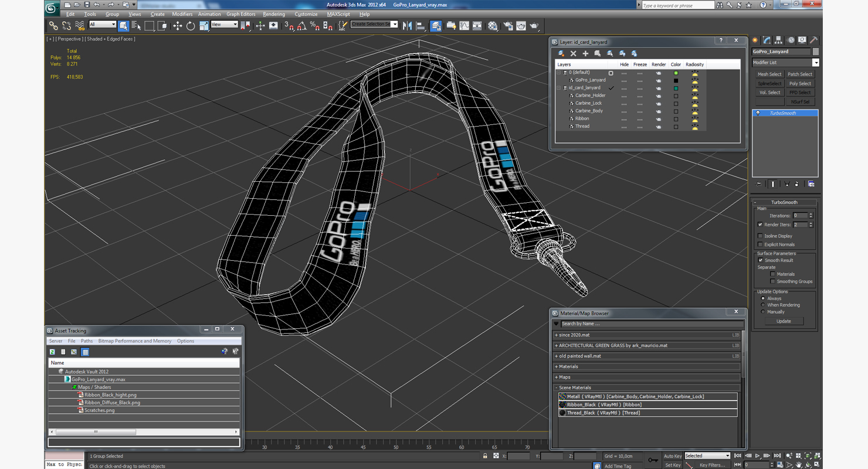This screenshot has height=469, width=868.
Task: Click the Search by Name field
Action: point(651,324)
